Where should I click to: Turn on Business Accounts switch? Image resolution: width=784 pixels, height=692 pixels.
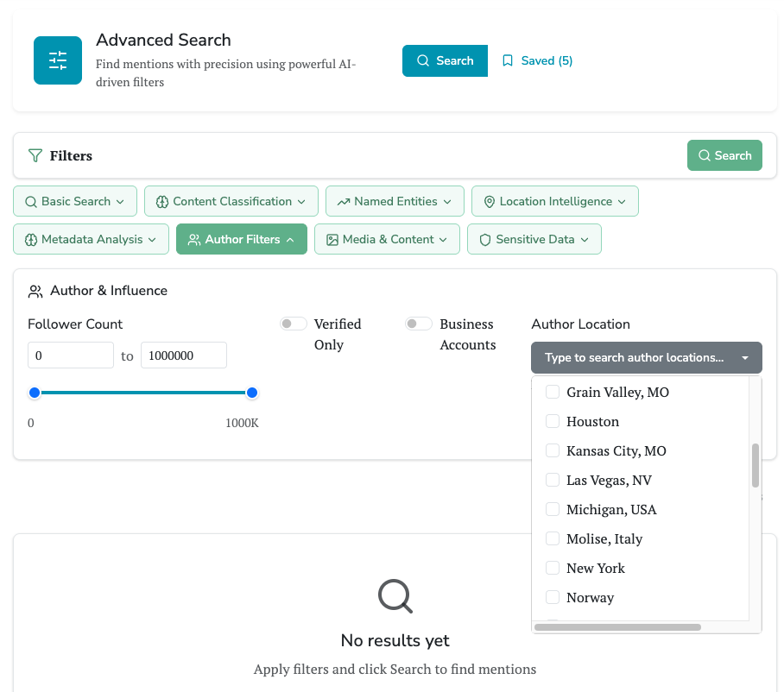(419, 324)
